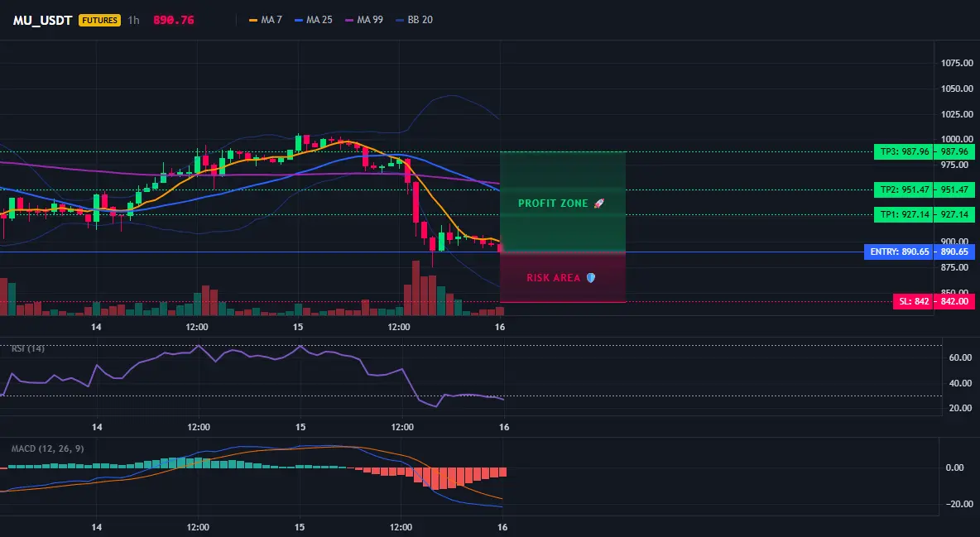Click the SL: 842 stop-loss label
The height and width of the screenshot is (537, 980).
click(912, 301)
